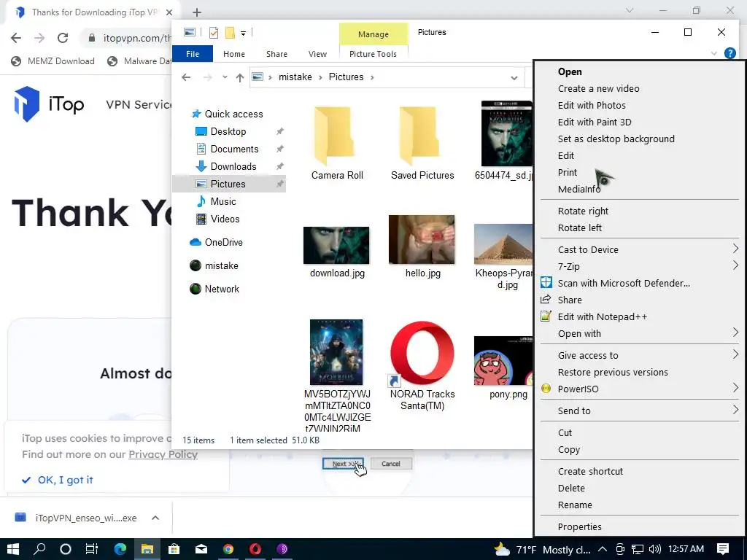Click OK, I got it on cookie notice

coord(58,480)
